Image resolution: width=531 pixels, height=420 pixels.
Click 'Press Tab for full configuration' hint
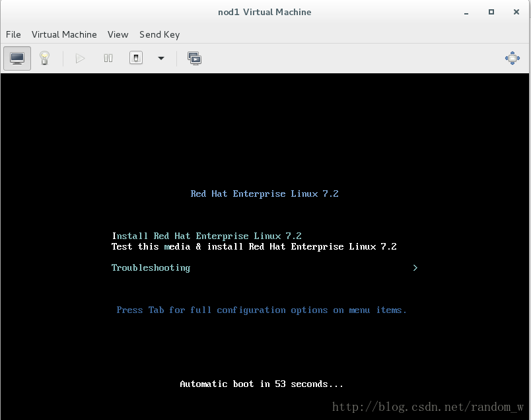click(x=261, y=310)
